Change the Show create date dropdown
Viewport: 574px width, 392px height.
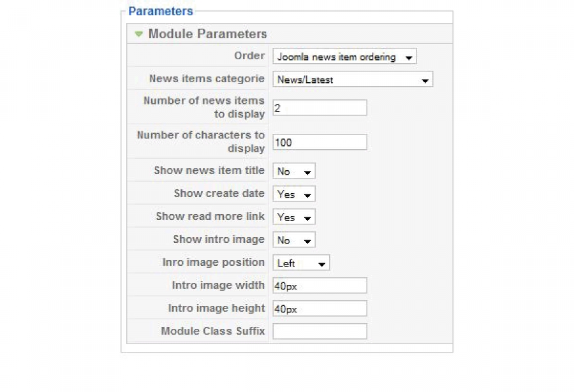(294, 194)
